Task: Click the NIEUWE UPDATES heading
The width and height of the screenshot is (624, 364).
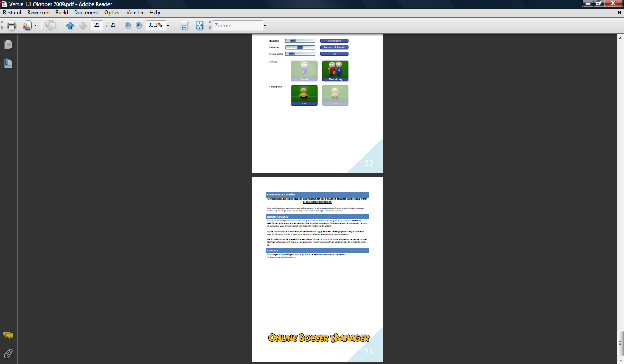Action: (x=317, y=216)
